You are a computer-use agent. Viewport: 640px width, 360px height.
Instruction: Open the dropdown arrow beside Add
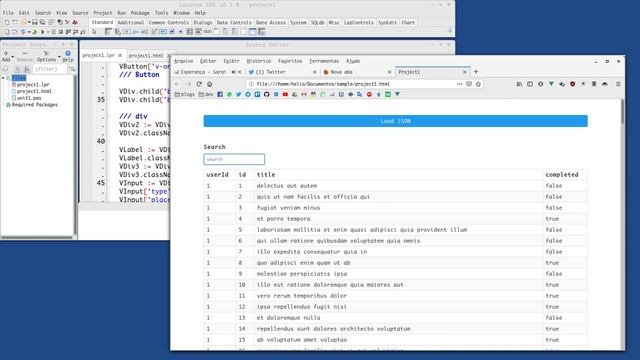[x=13, y=57]
